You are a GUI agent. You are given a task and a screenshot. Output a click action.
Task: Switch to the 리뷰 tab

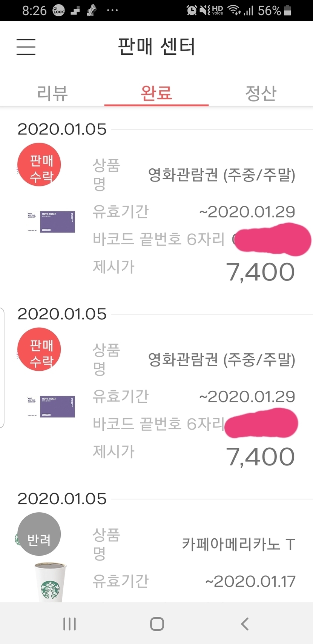tap(52, 93)
